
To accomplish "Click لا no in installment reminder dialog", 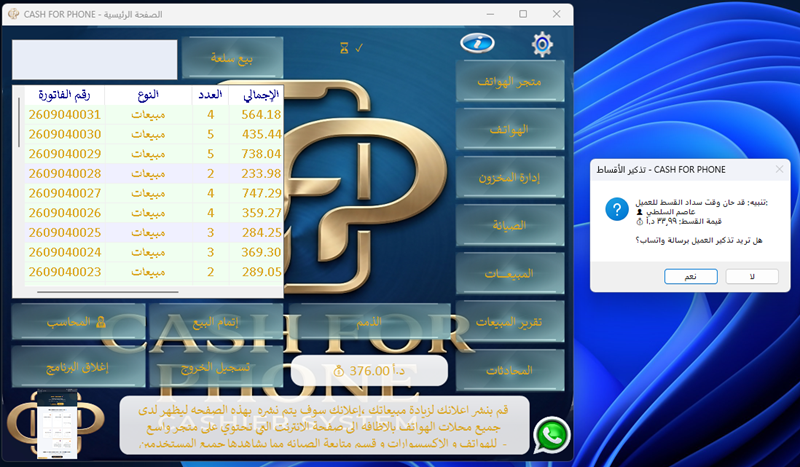I will 752,276.
